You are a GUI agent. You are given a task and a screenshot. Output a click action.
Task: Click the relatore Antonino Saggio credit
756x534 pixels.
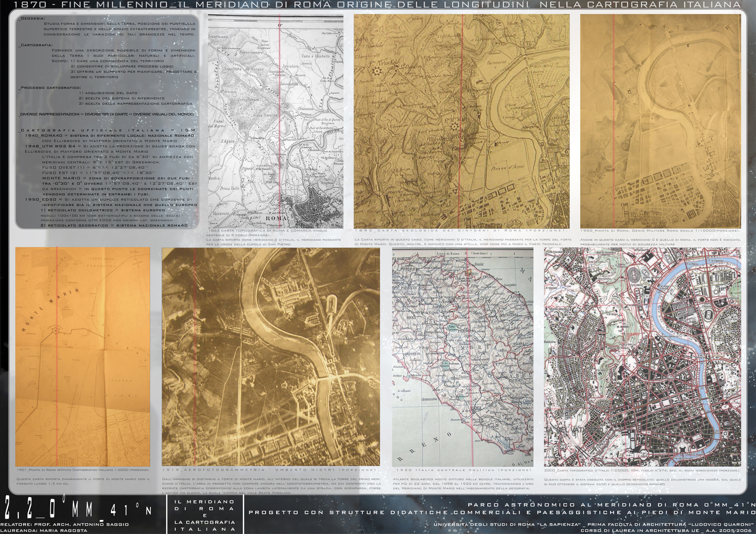(x=64, y=524)
